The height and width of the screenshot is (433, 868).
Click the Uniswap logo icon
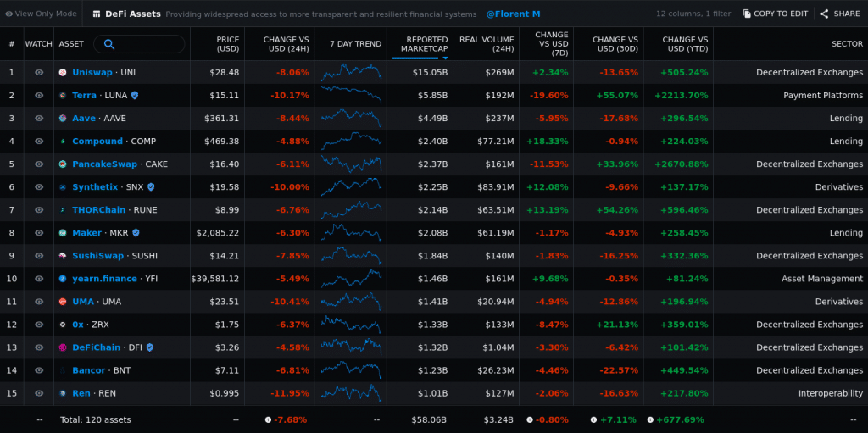point(63,73)
